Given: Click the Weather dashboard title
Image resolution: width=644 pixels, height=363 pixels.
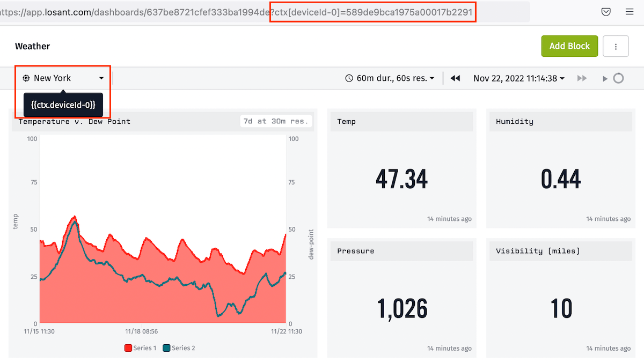Looking at the screenshot, I should tap(32, 46).
